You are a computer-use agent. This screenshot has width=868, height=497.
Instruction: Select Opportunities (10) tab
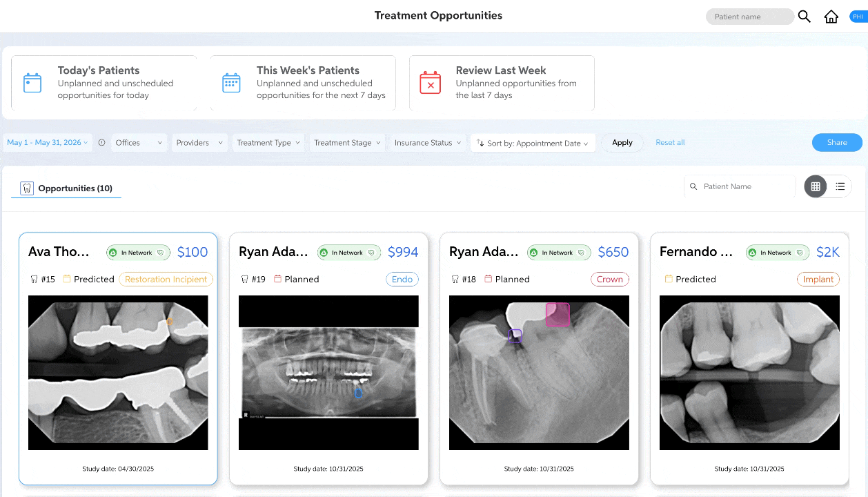coord(66,188)
